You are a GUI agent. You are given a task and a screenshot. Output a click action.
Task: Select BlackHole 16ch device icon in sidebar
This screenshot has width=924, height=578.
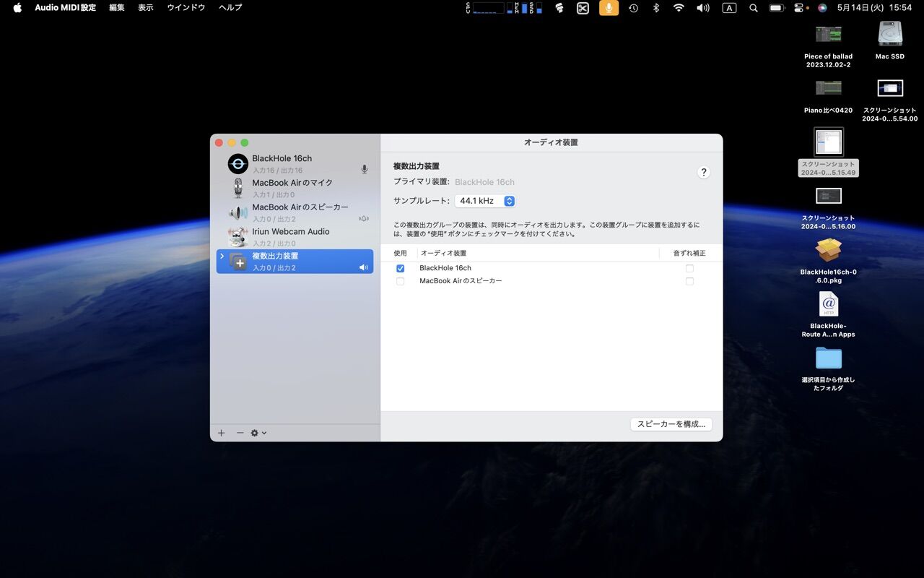pyautogui.click(x=238, y=164)
